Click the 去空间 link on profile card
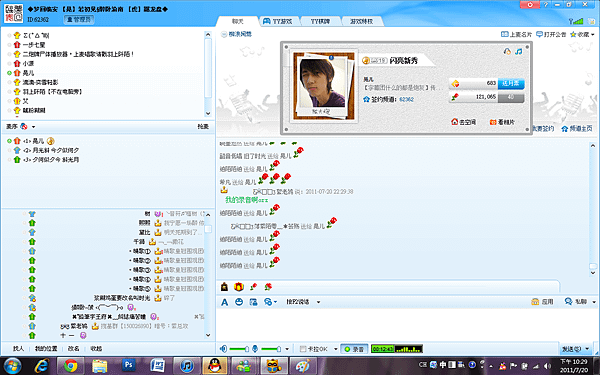600x375 pixels. pos(463,122)
